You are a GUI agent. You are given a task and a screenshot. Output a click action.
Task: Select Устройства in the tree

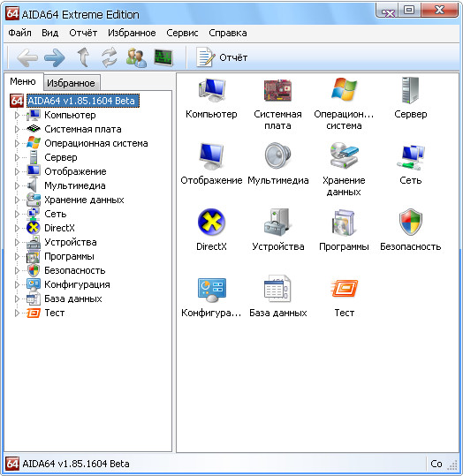pyautogui.click(x=71, y=242)
